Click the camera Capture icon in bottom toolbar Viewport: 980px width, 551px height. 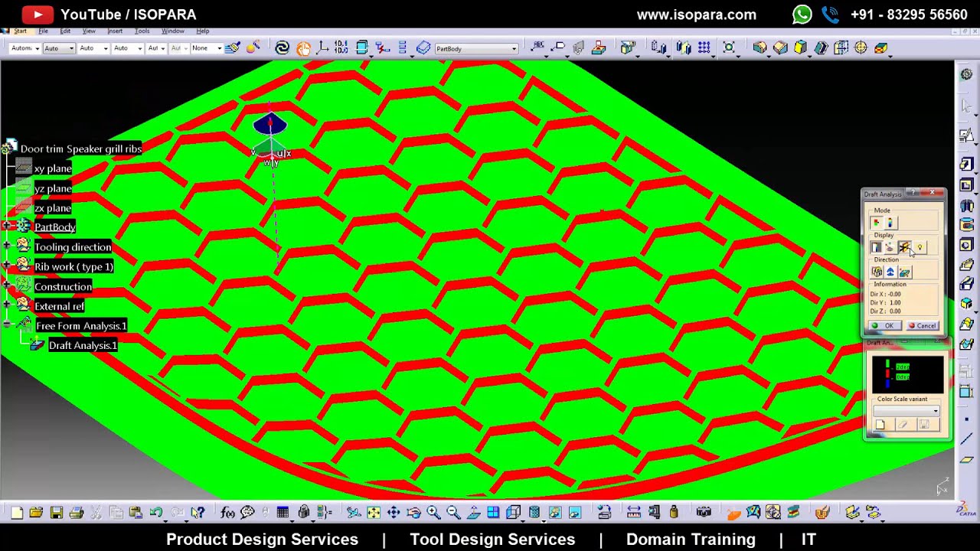(704, 513)
